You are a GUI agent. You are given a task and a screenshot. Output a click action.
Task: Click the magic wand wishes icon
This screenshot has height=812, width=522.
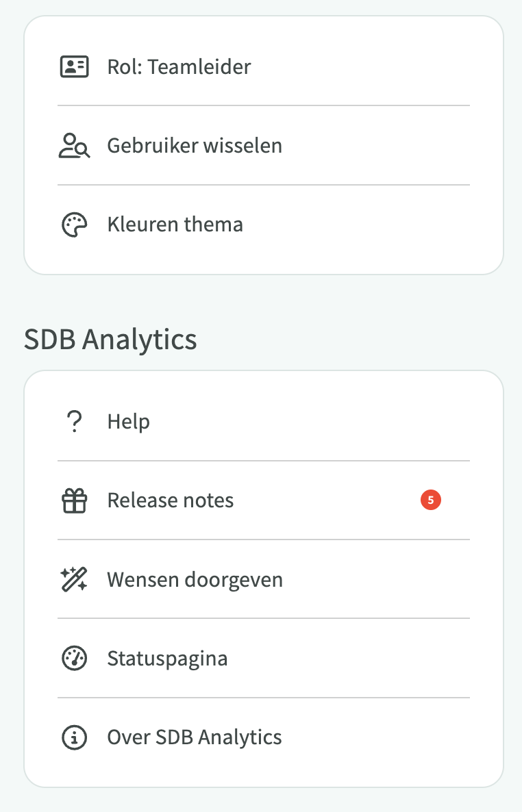point(74,580)
